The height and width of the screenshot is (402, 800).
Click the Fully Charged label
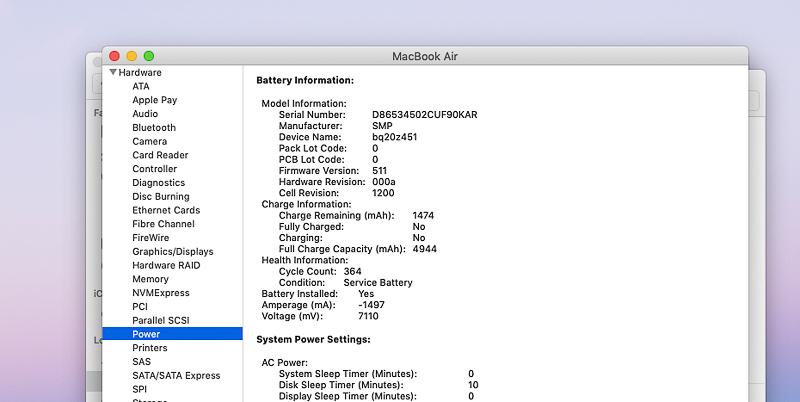pyautogui.click(x=311, y=227)
